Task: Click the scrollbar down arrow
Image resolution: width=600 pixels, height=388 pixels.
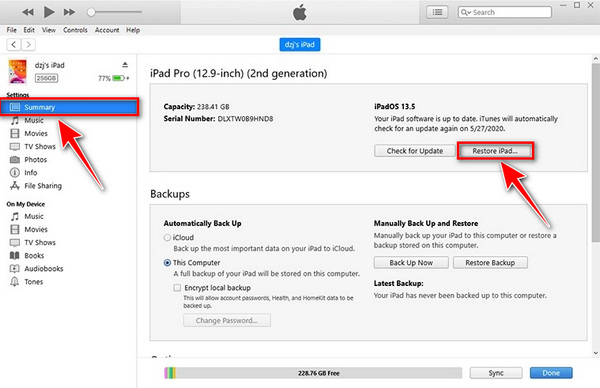Action: [x=595, y=353]
